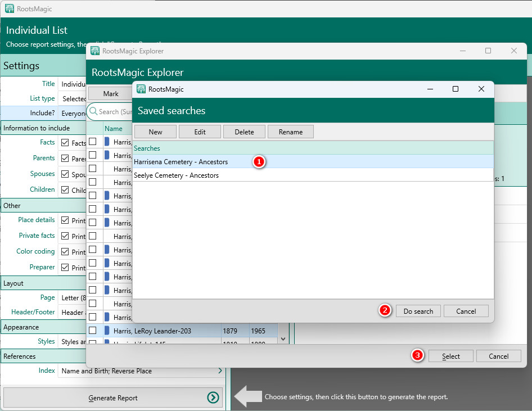
Task: Toggle the Parents checkbox in Settings
Action: tap(65, 159)
